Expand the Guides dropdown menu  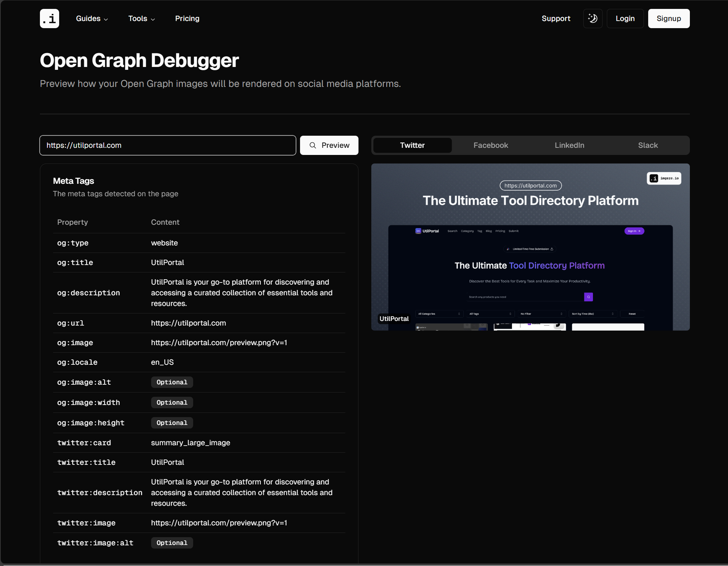[92, 19]
